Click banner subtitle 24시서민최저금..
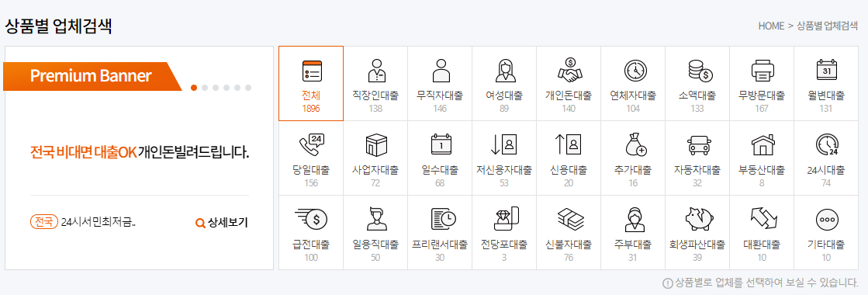This screenshot has width=868, height=295. [99, 223]
